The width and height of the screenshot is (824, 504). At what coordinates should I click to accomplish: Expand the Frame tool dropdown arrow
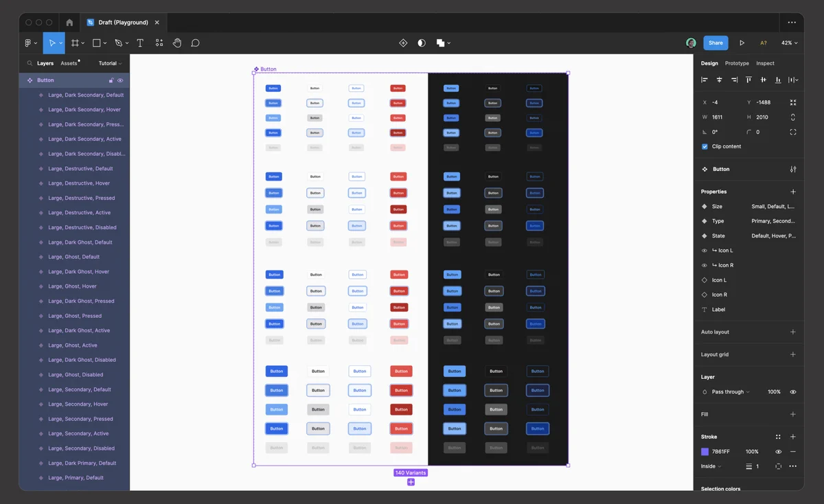(83, 43)
